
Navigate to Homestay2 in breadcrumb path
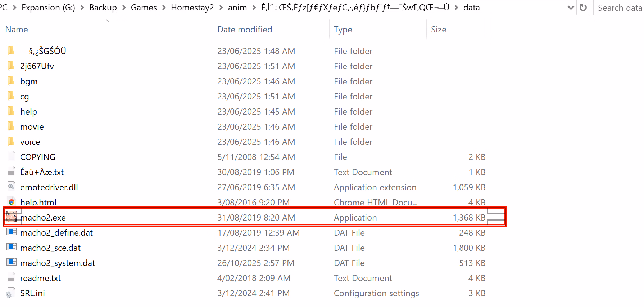click(x=192, y=8)
